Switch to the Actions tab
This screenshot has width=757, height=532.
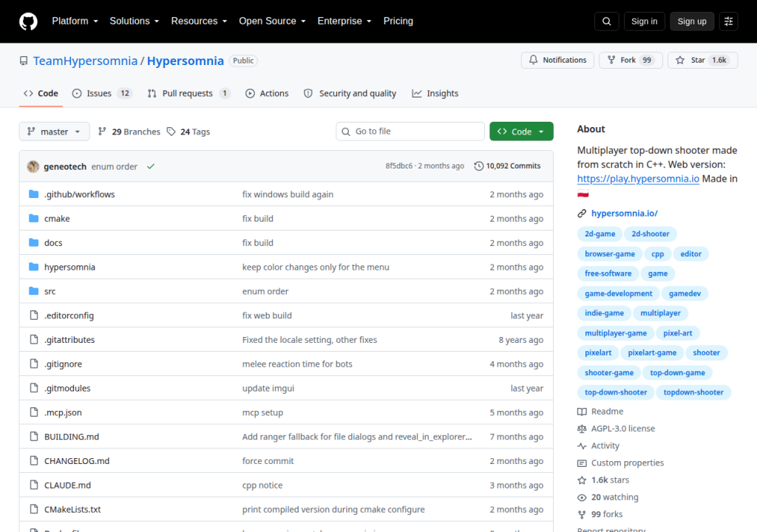pyautogui.click(x=267, y=94)
